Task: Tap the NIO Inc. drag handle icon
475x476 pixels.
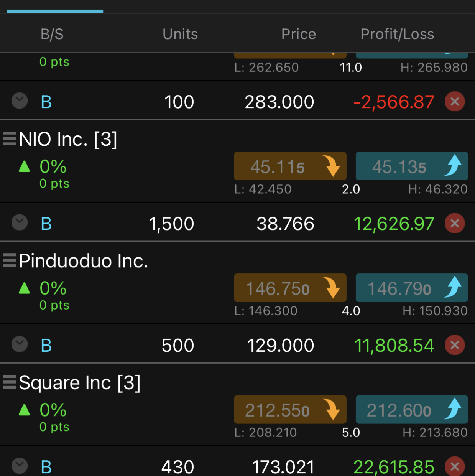Action: 10,139
